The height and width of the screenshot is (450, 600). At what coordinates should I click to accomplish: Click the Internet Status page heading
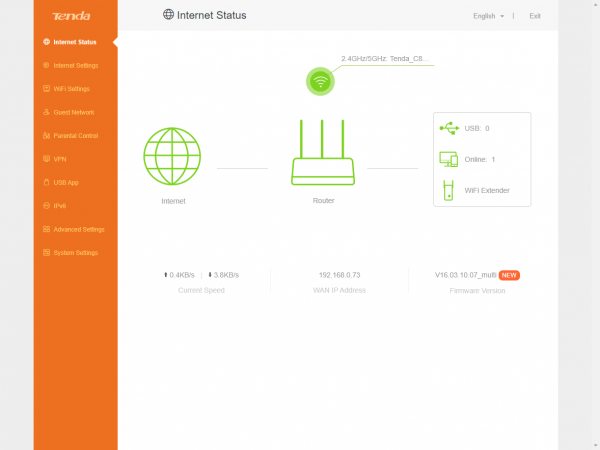(212, 15)
